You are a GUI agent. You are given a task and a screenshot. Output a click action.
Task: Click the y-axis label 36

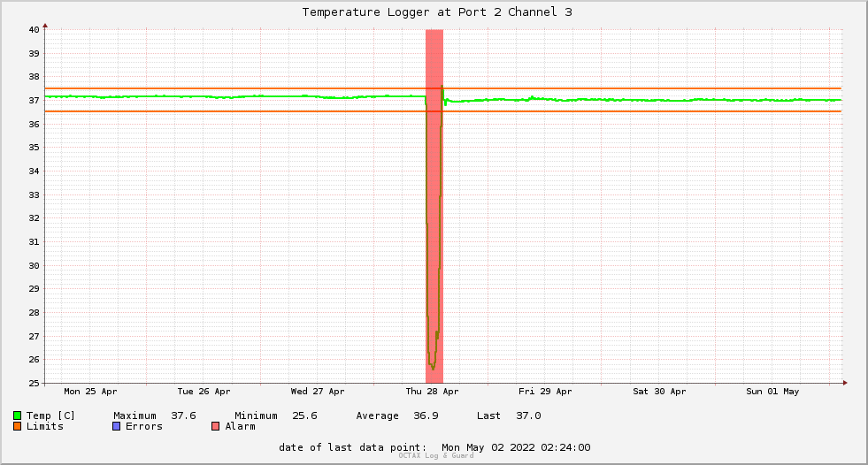pyautogui.click(x=35, y=125)
